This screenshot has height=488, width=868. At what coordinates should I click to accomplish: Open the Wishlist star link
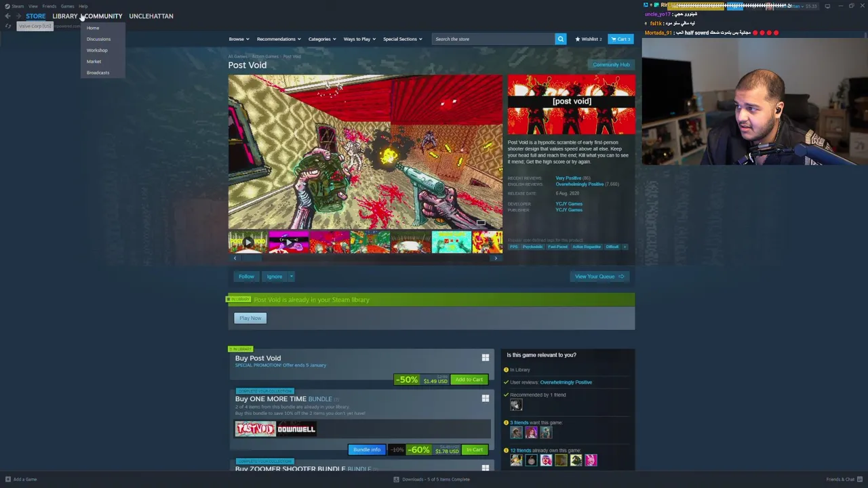(588, 39)
